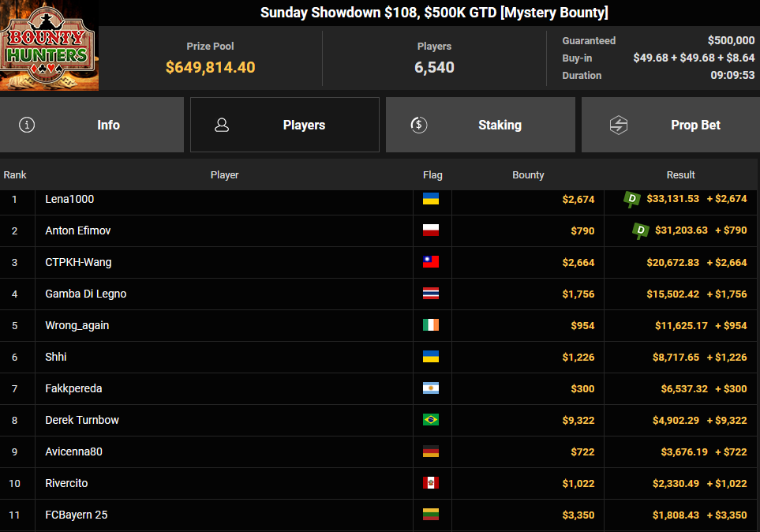Click the Rank column header
This screenshot has width=760, height=532.
point(15,174)
